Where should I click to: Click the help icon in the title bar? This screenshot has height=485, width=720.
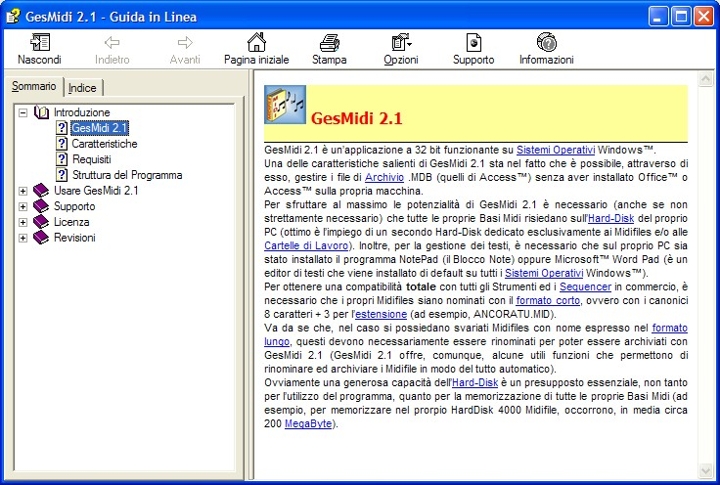(13, 17)
